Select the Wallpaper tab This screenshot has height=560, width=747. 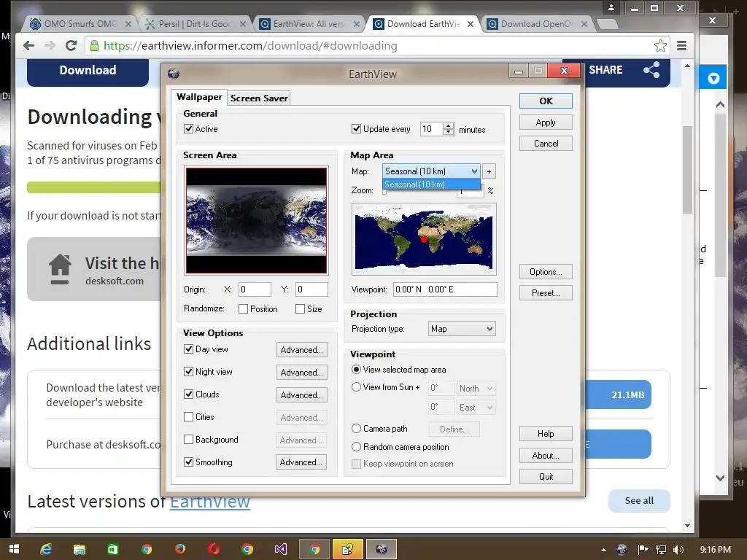coord(199,97)
